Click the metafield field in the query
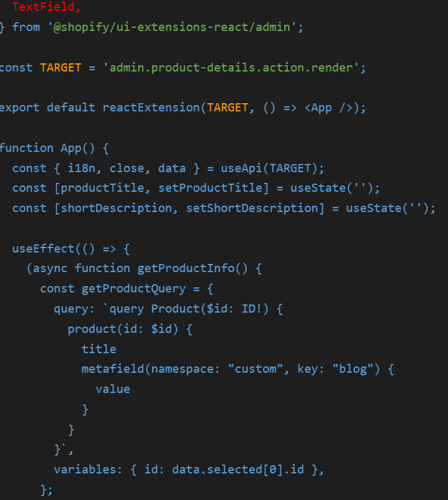 [113, 368]
